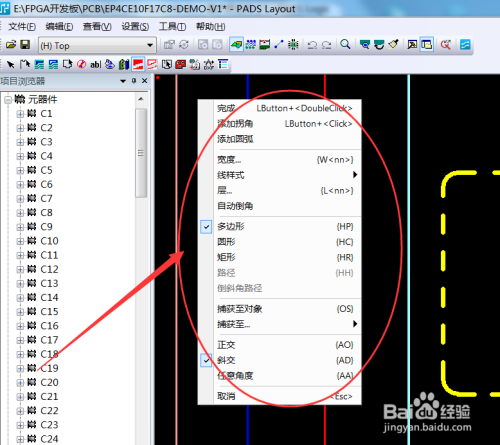The image size is (500, 445).
Task: Expand the C1 component node
Action: point(20,114)
